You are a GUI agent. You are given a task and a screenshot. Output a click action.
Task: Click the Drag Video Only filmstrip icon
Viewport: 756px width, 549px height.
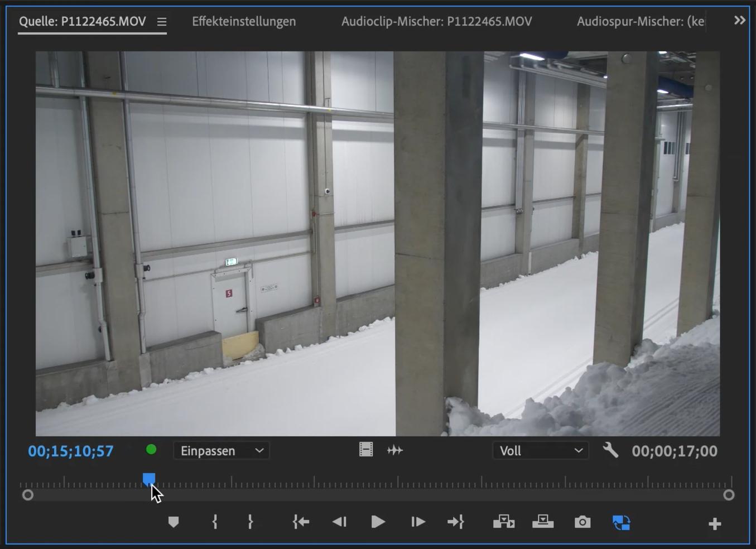point(366,450)
